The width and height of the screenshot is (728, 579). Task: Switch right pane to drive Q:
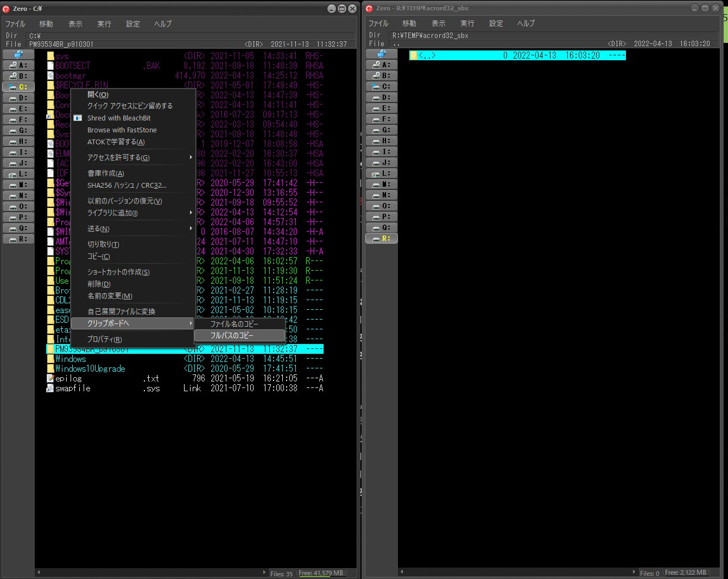click(381, 227)
